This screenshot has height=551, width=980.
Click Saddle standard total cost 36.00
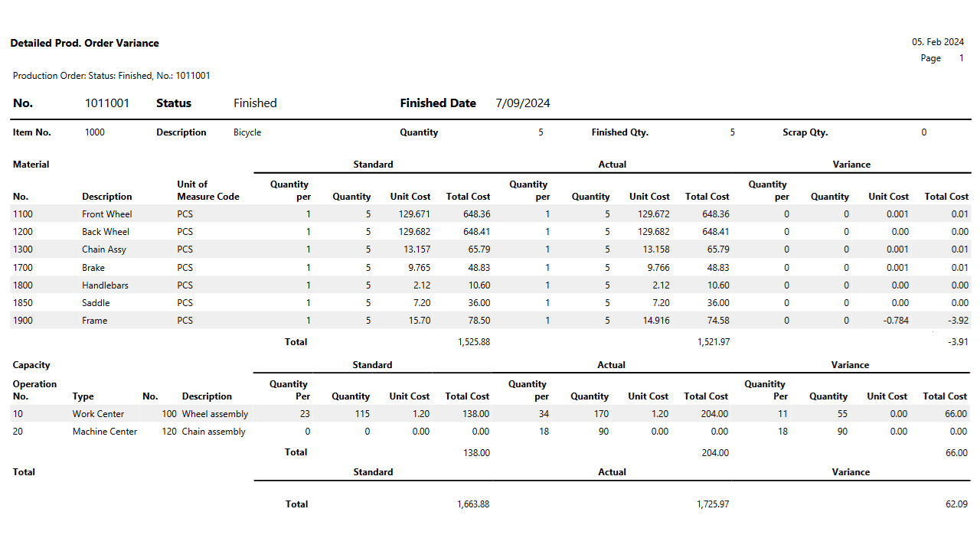[479, 303]
